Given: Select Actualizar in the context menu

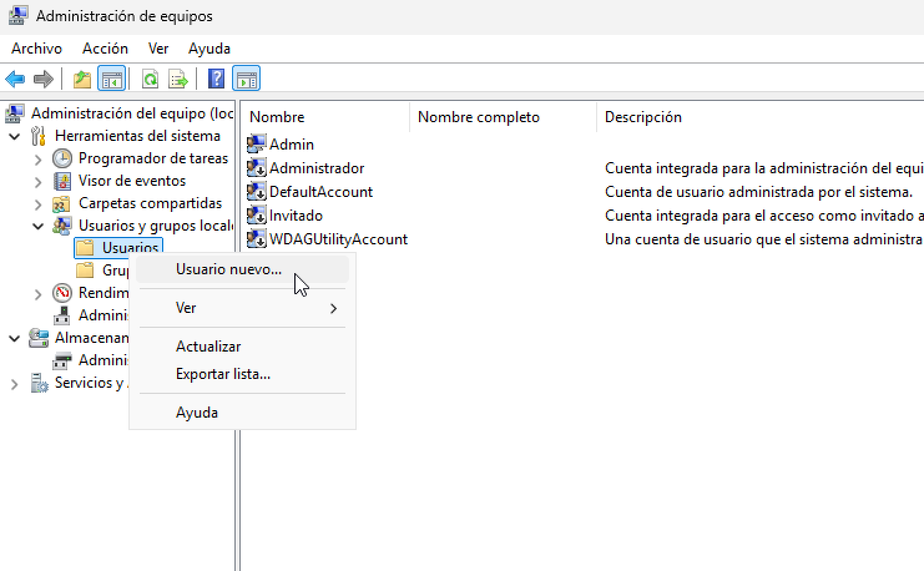Looking at the screenshot, I should (243, 347).
